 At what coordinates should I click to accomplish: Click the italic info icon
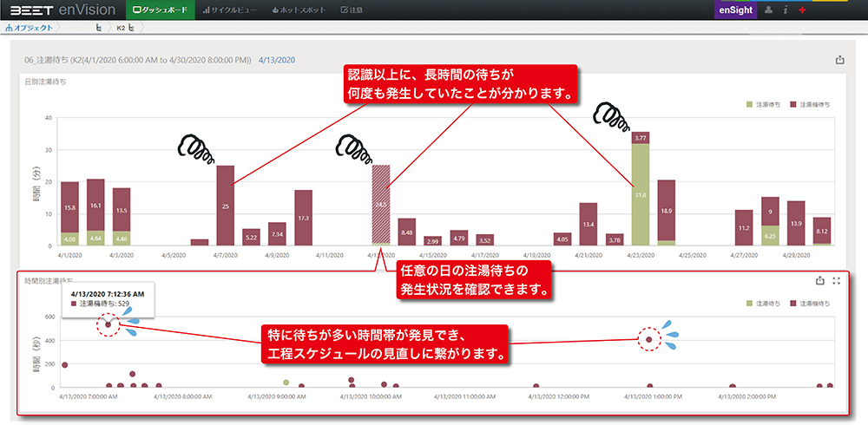point(785,10)
